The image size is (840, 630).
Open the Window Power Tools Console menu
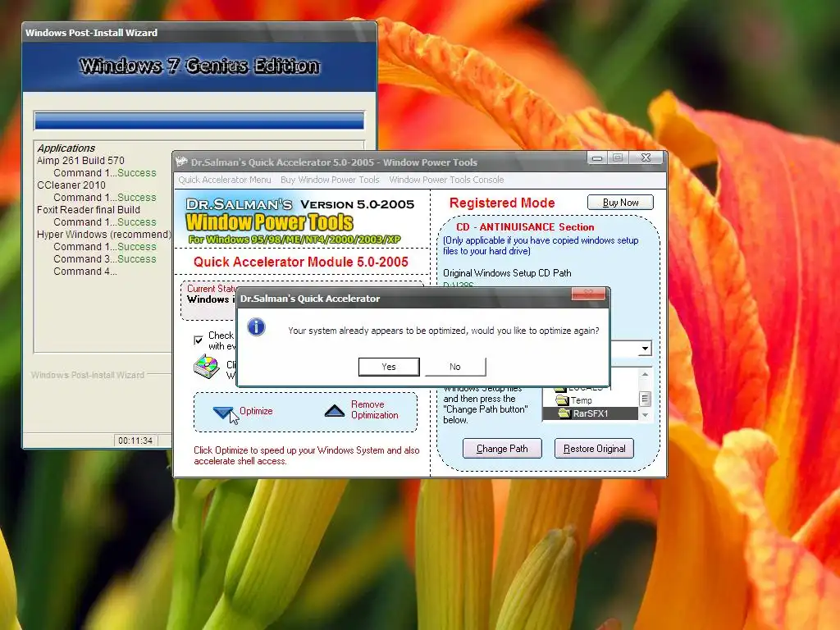(446, 180)
